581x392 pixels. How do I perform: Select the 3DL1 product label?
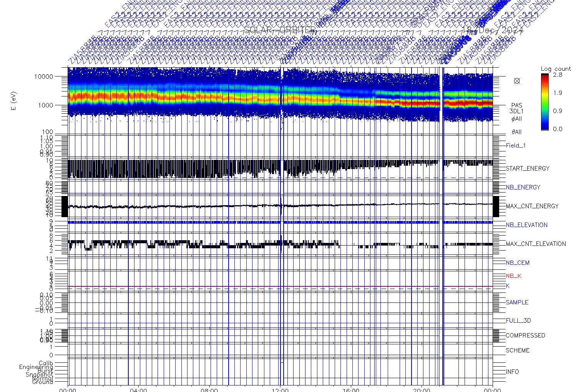coord(517,111)
